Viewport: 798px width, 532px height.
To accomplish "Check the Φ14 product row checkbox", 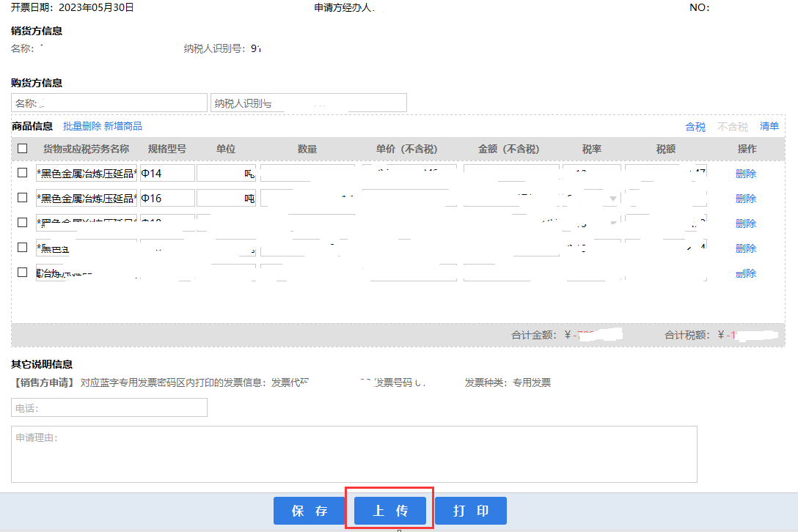I will [23, 173].
